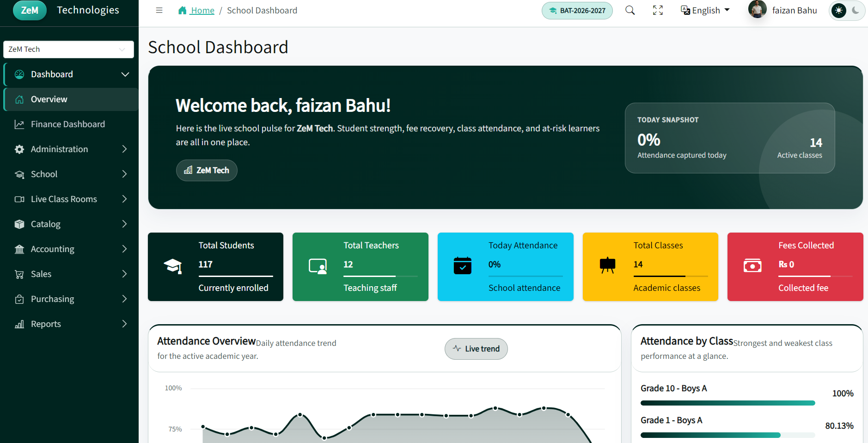Click the Catalog box icon
This screenshot has width=868, height=443.
click(19, 224)
